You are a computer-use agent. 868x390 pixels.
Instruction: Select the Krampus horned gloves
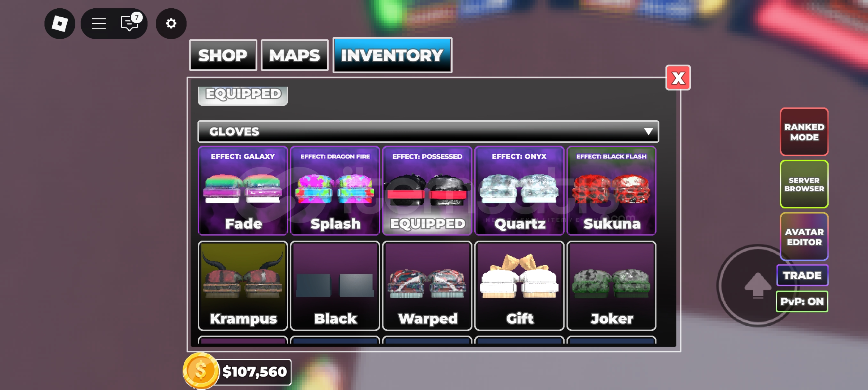tap(243, 286)
